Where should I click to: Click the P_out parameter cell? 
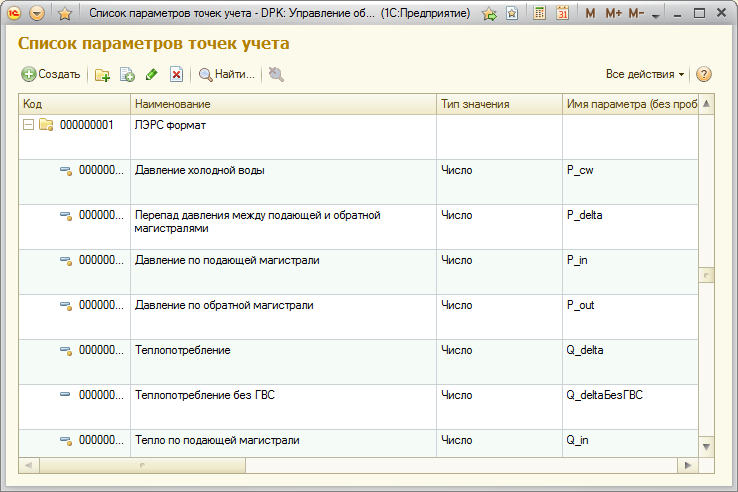pos(630,317)
